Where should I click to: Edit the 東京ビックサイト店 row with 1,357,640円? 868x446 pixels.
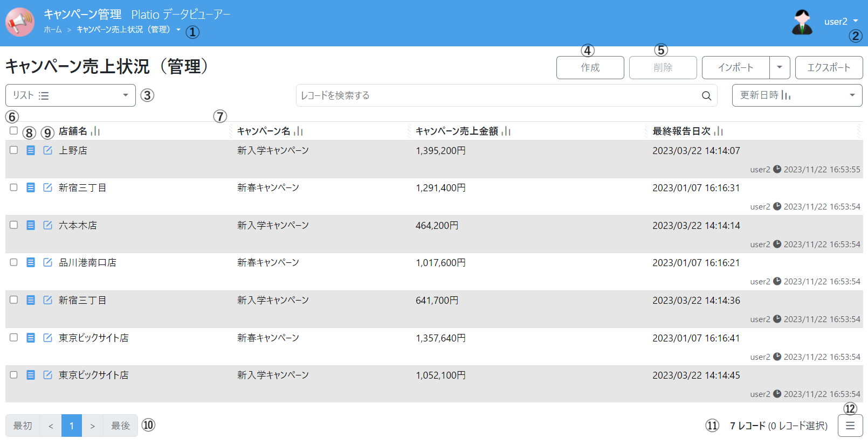[48, 338]
